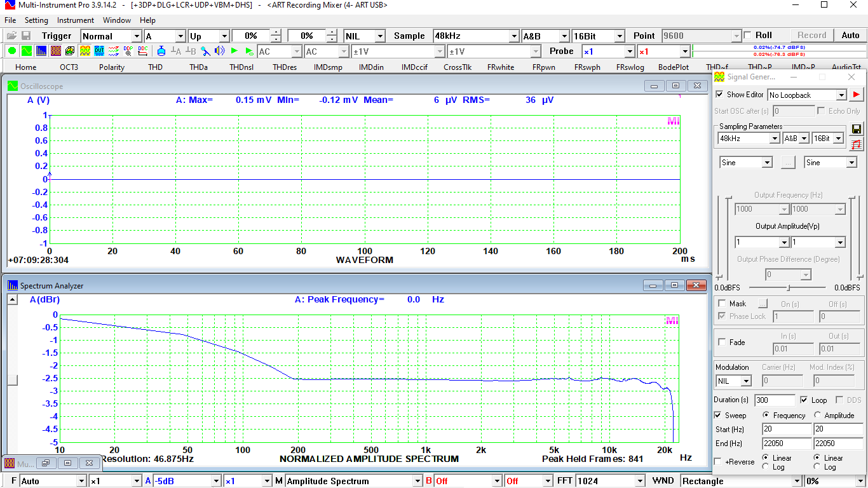
Task: Save generator settings with the floppy disk icon
Action: click(x=857, y=128)
